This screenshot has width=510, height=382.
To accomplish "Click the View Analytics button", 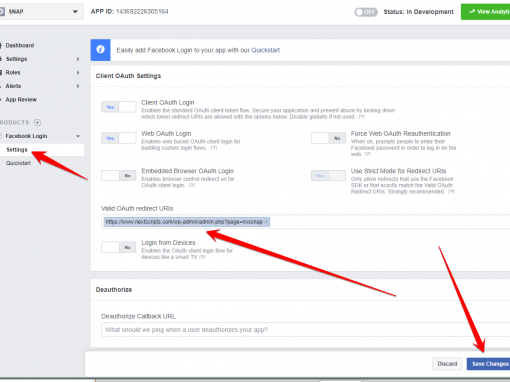I will click(x=486, y=12).
